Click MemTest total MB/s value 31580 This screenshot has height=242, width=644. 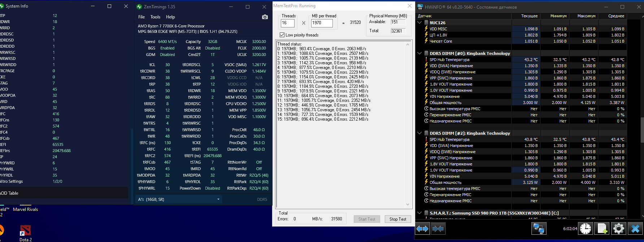pos(336,219)
